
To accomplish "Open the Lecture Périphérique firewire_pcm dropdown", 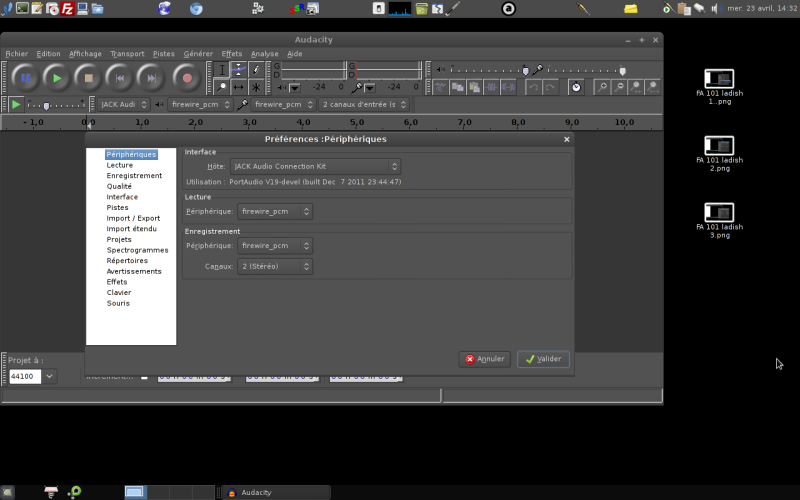I will pyautogui.click(x=271, y=212).
